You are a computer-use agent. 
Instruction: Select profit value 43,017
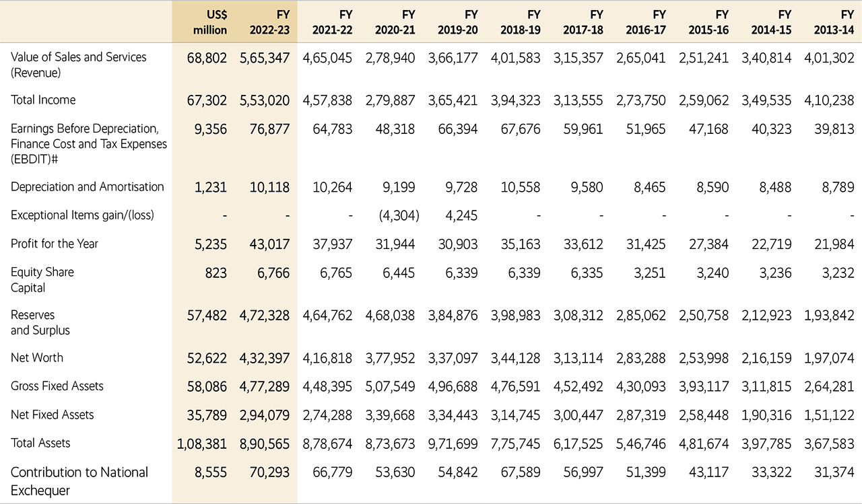pos(270,244)
